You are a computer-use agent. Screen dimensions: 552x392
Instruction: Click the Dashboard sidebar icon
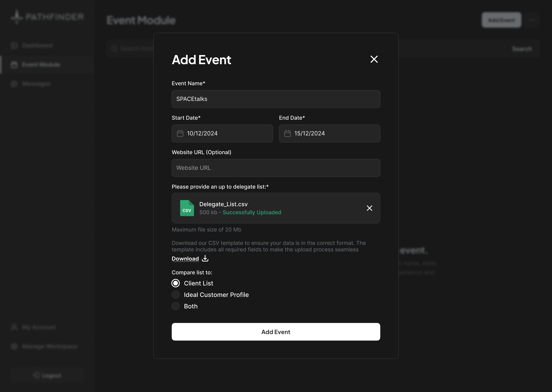tap(14, 45)
